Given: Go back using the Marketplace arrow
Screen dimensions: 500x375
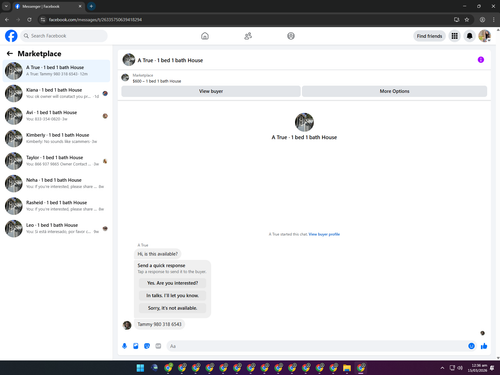Looking at the screenshot, I should click(x=10, y=53).
